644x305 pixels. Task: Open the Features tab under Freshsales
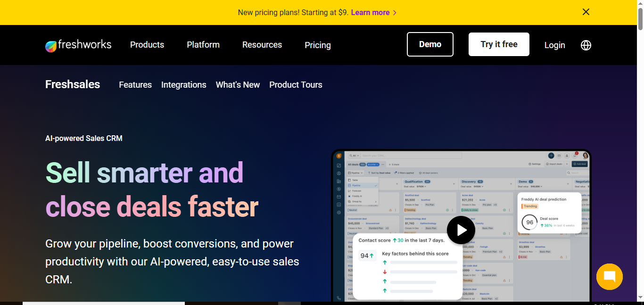(135, 85)
